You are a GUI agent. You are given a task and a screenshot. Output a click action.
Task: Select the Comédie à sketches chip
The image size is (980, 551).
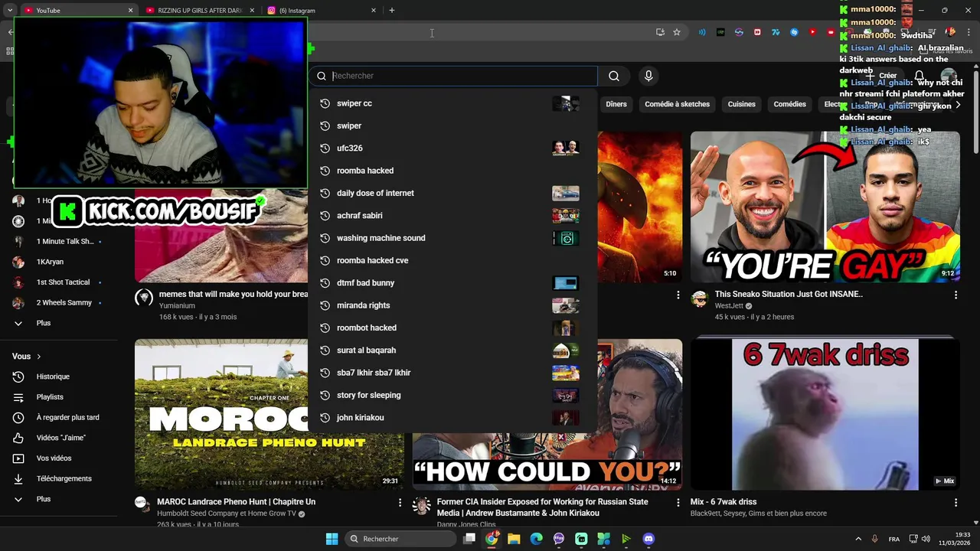point(677,104)
